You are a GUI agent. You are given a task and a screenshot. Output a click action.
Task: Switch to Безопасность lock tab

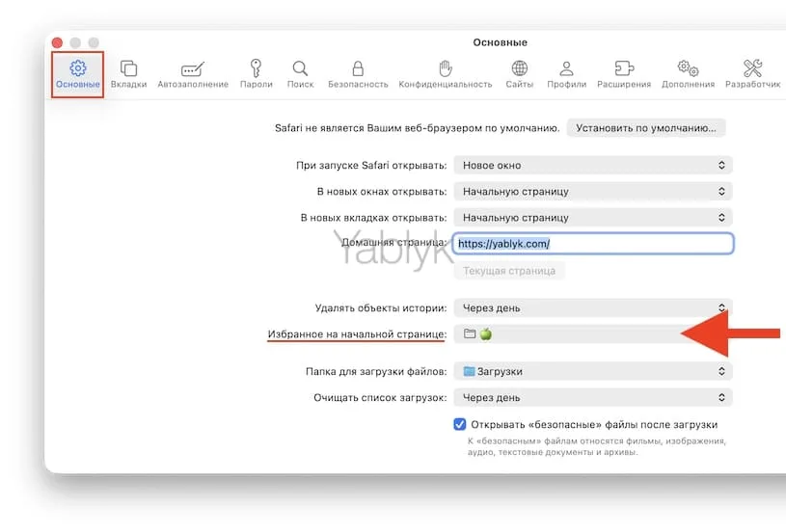pos(358,74)
